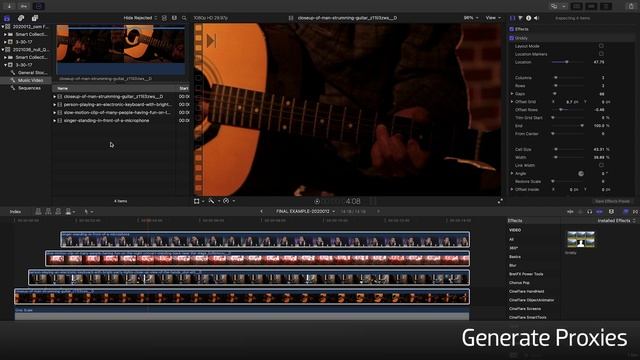640x360 pixels.
Task: Select the Blur effects category
Action: (512, 265)
